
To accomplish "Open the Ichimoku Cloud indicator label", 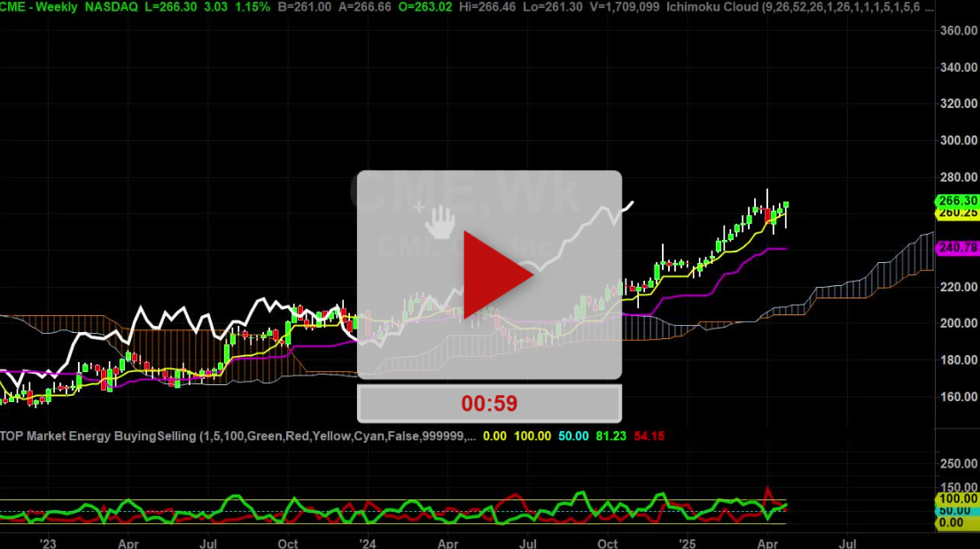I will (x=800, y=7).
